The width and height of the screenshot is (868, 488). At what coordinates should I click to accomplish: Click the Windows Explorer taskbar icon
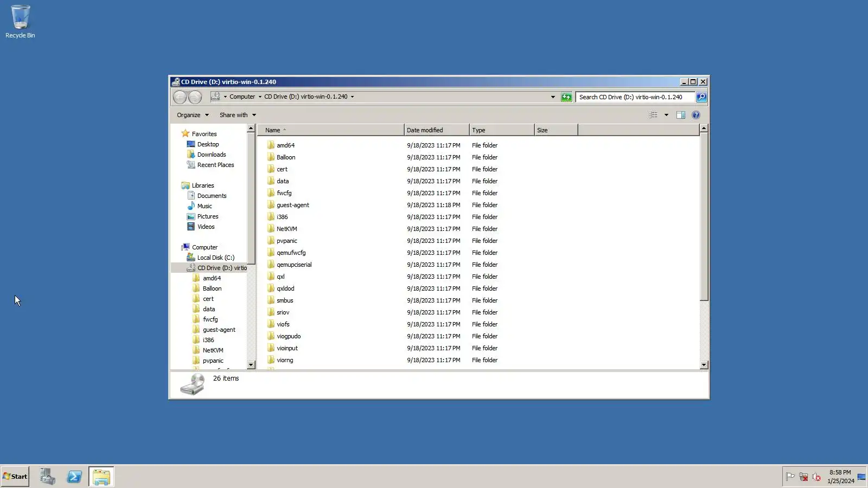101,477
